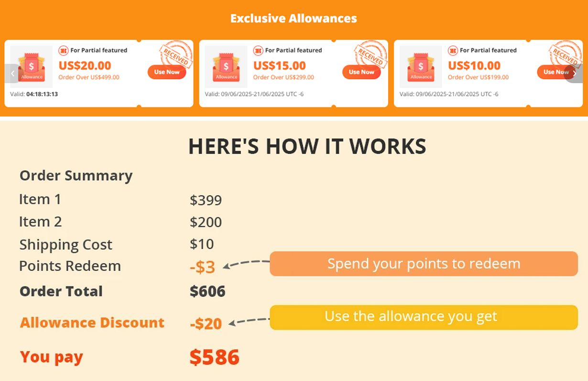This screenshot has height=381, width=588.
Task: Click the RECEIVED stamp on US$20.00 coupon
Action: [x=175, y=54]
